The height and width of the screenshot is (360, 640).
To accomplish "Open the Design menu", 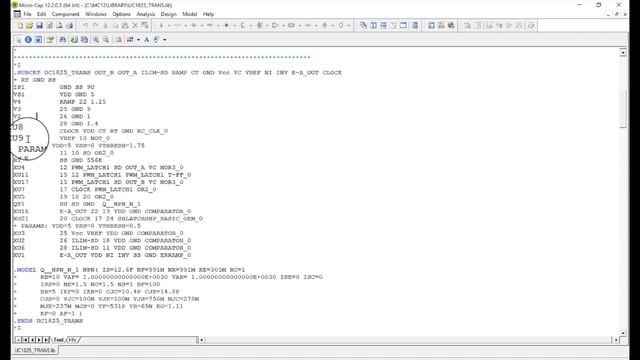I will coord(169,14).
